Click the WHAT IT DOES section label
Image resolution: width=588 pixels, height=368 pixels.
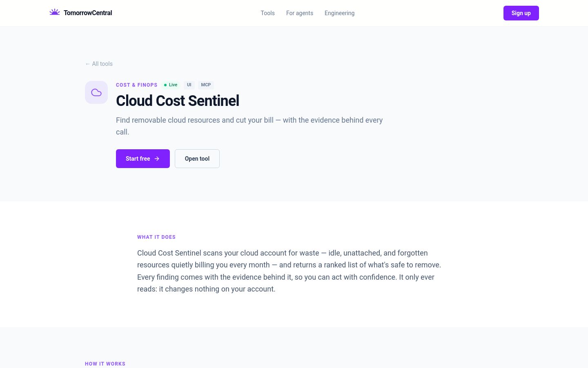click(x=156, y=237)
